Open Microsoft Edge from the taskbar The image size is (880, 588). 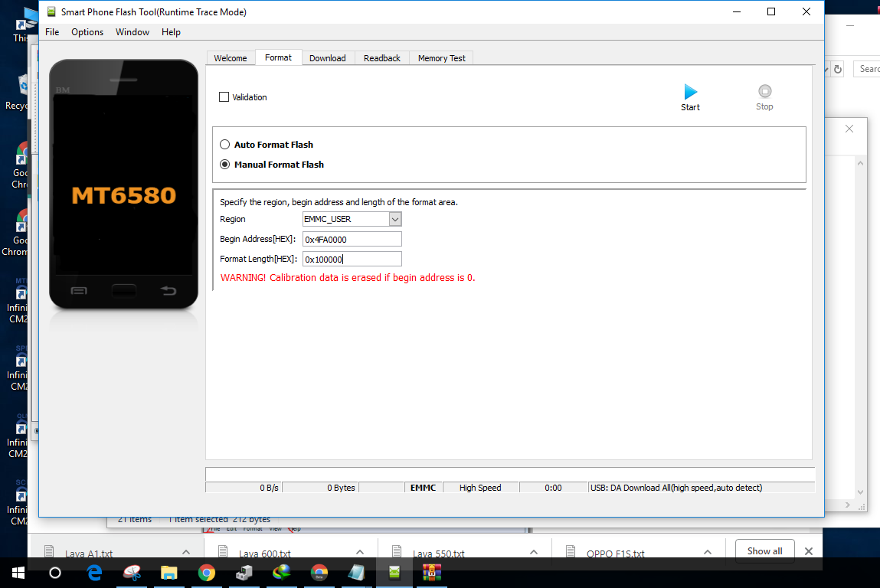93,572
